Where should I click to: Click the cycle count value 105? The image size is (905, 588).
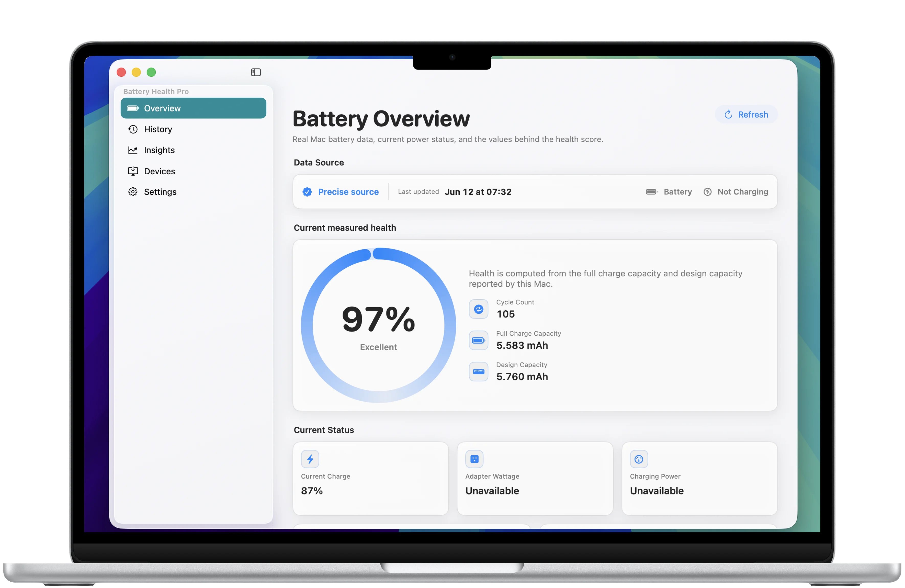click(505, 314)
